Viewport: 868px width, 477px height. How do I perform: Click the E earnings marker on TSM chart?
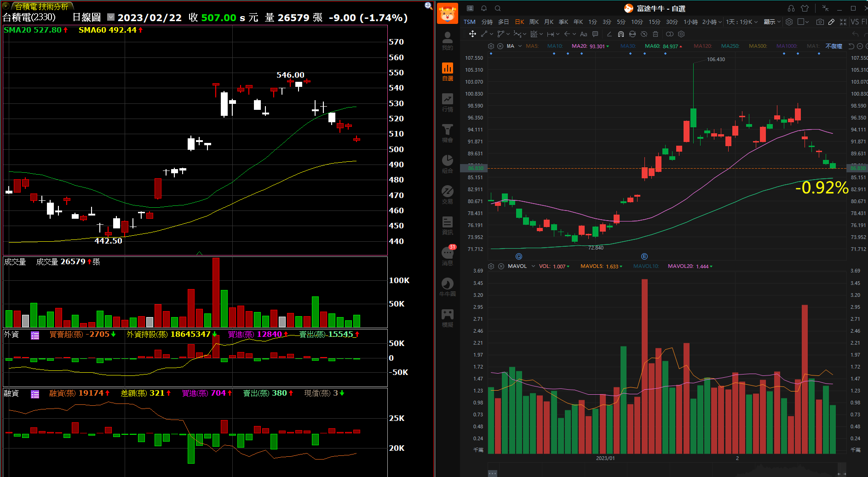click(644, 256)
